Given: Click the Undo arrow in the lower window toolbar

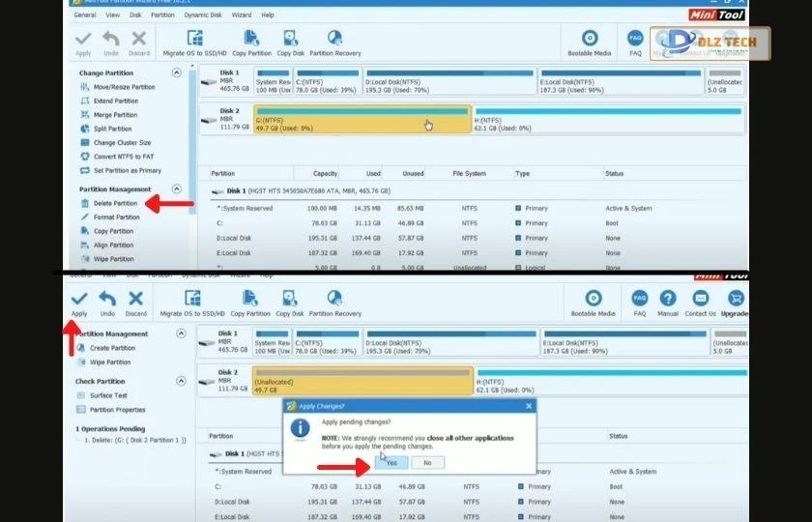Looking at the screenshot, I should pyautogui.click(x=107, y=304).
